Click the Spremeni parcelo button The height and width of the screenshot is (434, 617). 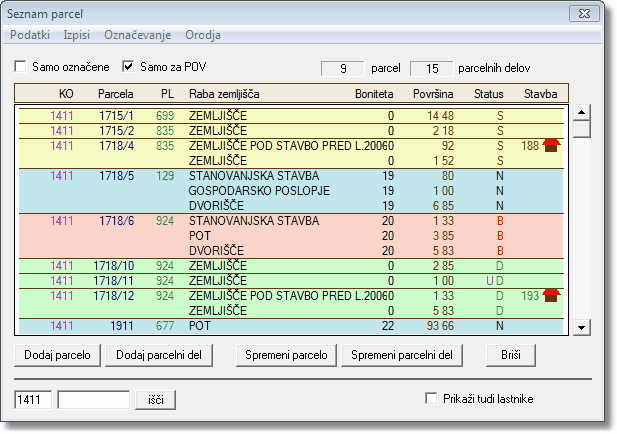coord(285,355)
